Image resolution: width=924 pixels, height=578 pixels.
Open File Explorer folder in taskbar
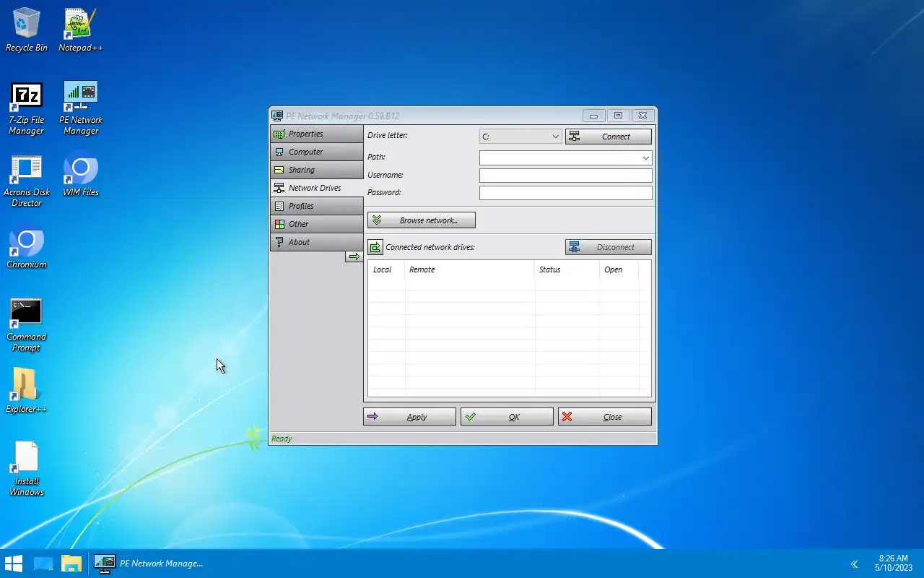(x=71, y=564)
